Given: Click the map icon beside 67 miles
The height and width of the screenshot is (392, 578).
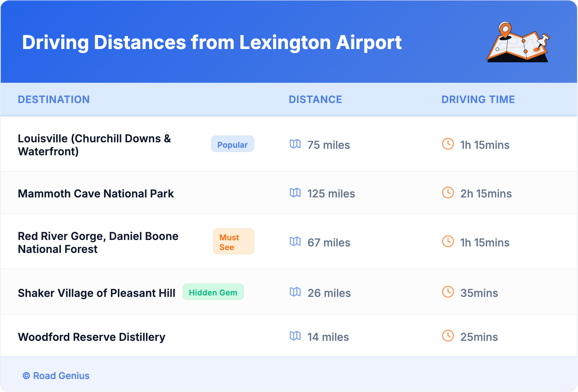Looking at the screenshot, I should (295, 242).
